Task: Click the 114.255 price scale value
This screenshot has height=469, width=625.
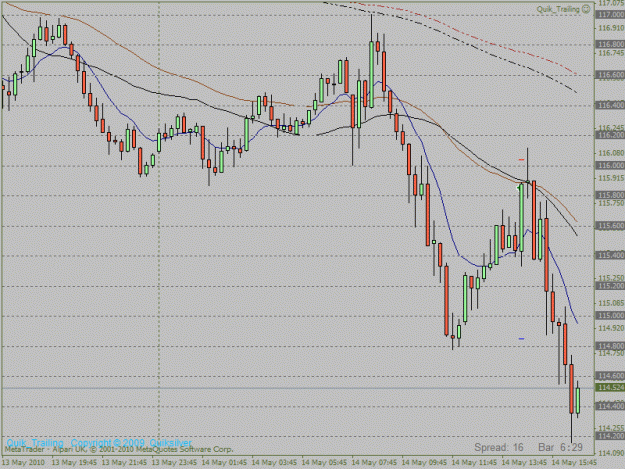Action: point(611,428)
